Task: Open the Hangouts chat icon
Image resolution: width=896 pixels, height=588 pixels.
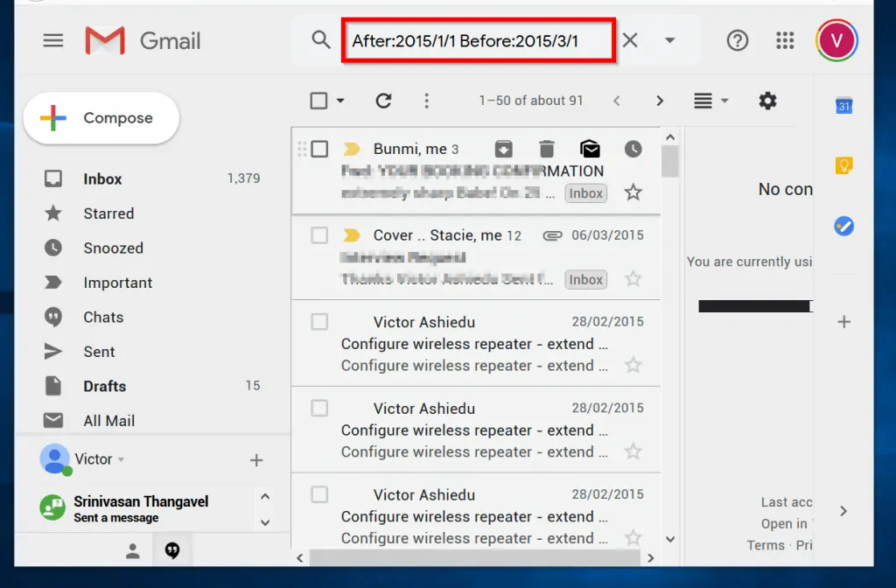Action: [171, 549]
